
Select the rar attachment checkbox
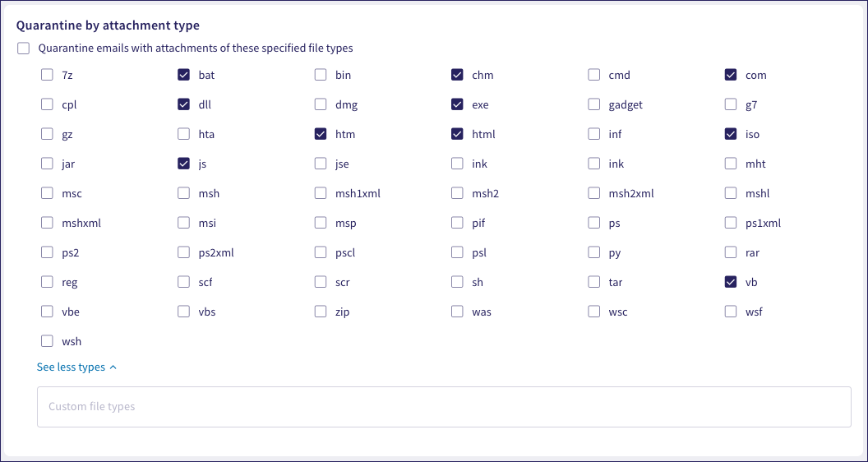point(731,252)
